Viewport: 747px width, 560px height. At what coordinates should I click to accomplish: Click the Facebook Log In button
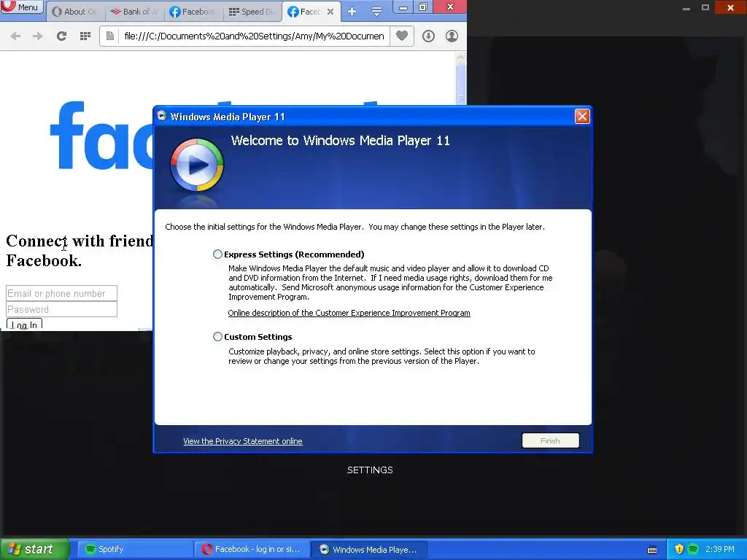(24, 324)
